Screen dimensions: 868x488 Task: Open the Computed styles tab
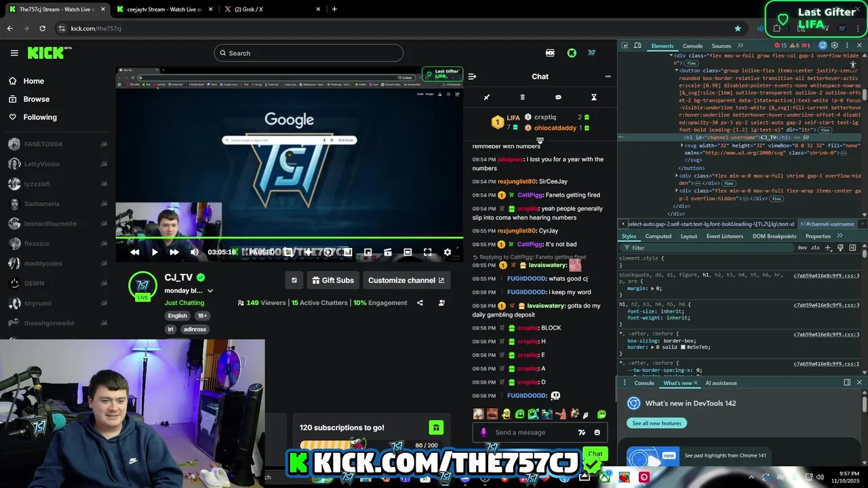click(658, 236)
